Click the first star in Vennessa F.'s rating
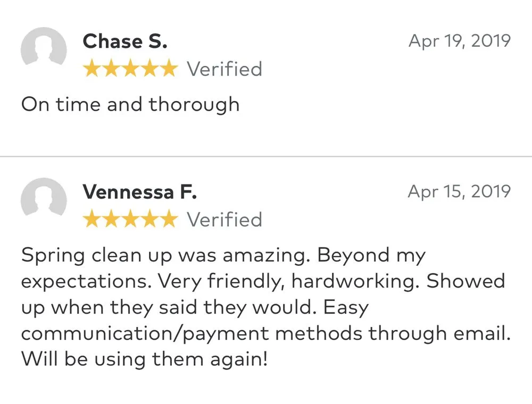 point(93,219)
